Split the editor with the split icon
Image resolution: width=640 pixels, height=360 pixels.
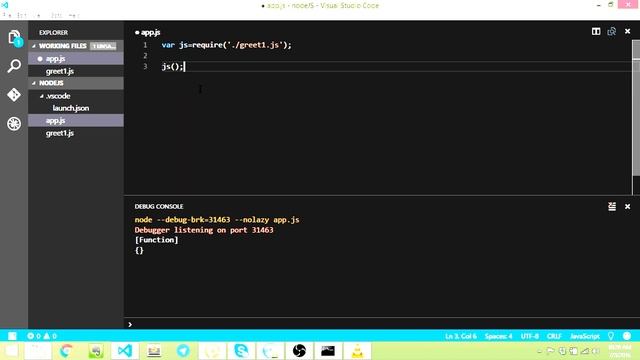596,31
